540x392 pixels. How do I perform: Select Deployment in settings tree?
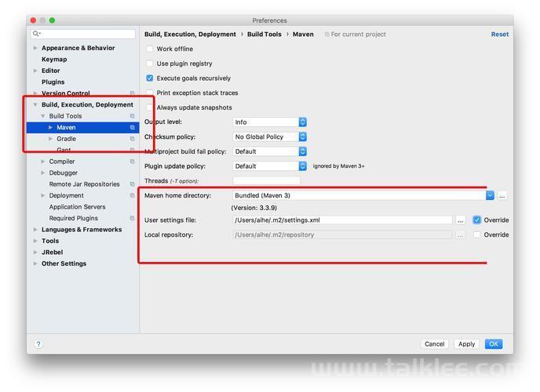(66, 196)
